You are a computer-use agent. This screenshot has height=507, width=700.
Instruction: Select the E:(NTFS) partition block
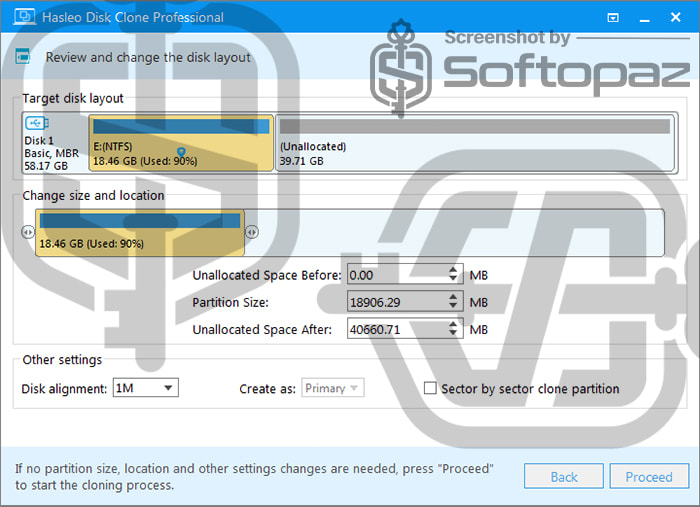[181, 143]
